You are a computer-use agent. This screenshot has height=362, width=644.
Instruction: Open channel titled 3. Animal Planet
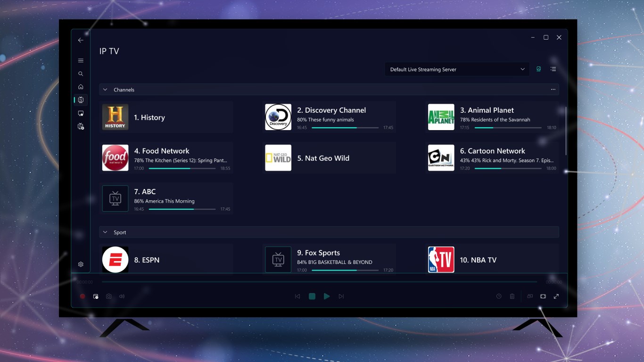tap(487, 110)
